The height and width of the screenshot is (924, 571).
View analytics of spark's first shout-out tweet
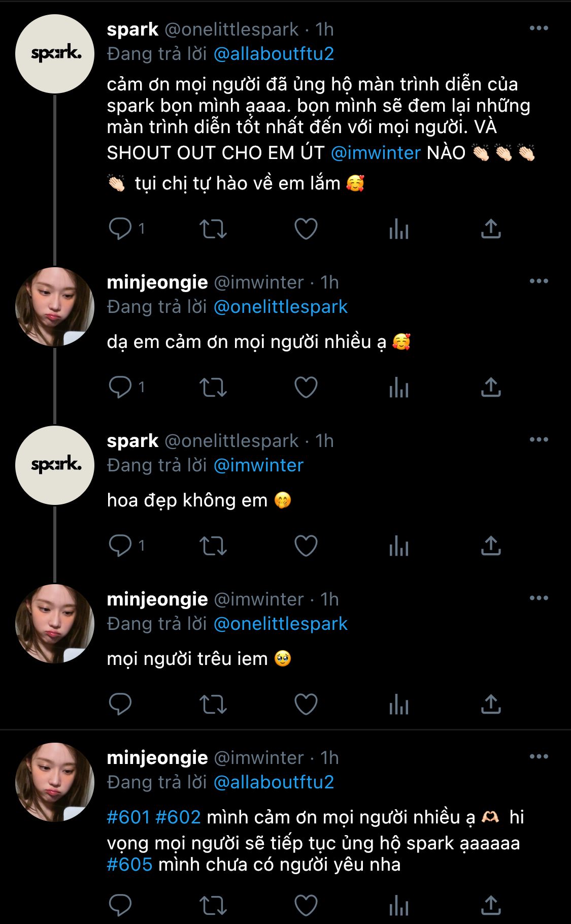[398, 229]
